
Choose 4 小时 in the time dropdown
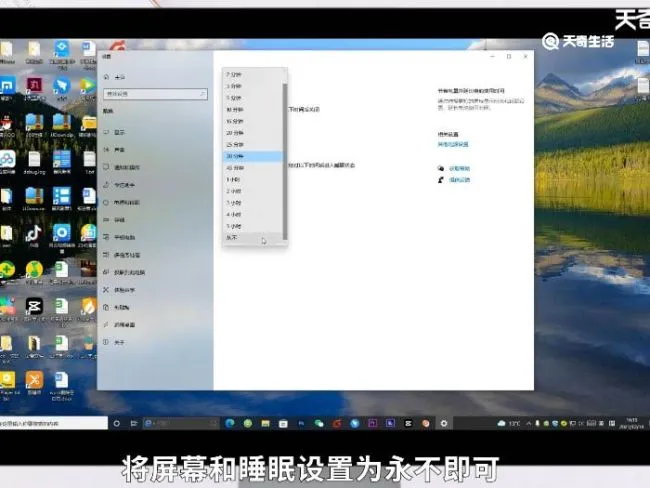click(253, 214)
